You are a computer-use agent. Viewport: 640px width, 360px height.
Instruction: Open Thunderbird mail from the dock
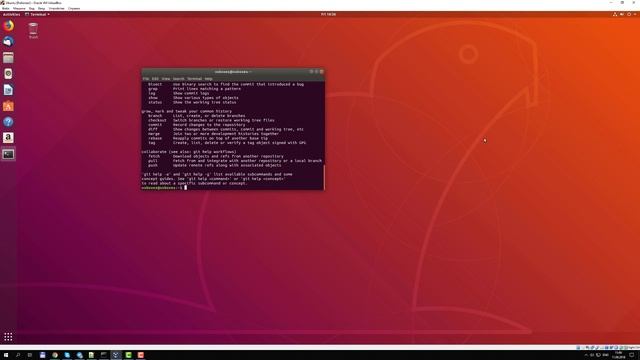[8, 42]
